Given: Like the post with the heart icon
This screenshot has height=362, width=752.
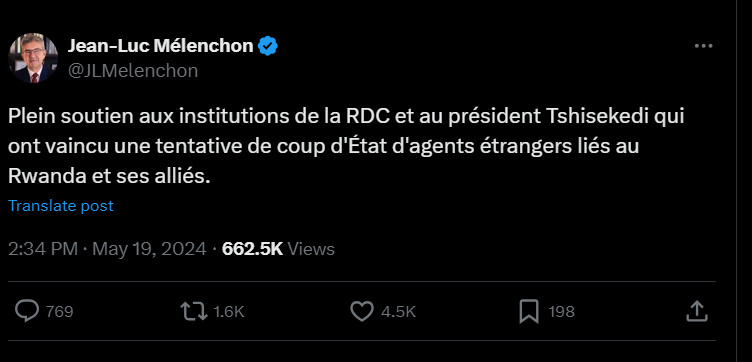Looking at the screenshot, I should pos(362,312).
